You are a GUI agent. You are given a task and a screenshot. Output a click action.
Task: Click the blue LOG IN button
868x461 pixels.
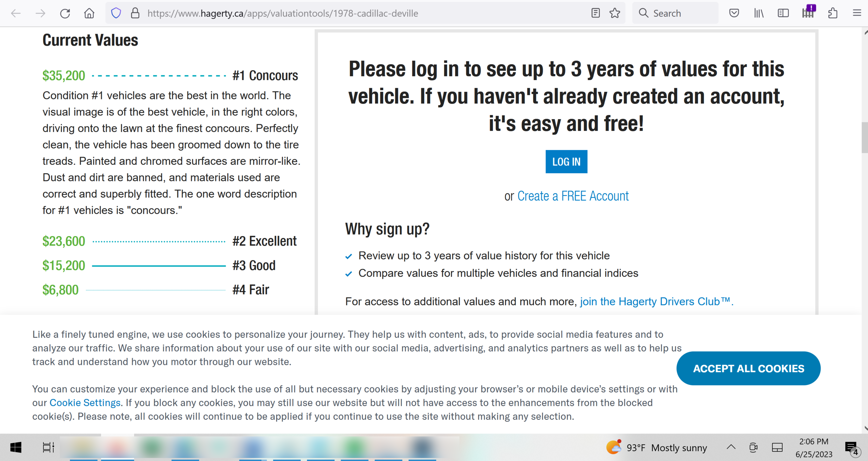pos(566,161)
